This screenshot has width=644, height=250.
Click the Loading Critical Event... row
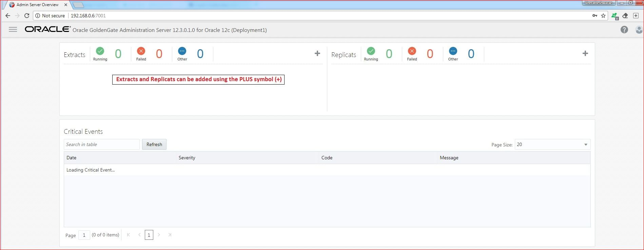[327, 170]
